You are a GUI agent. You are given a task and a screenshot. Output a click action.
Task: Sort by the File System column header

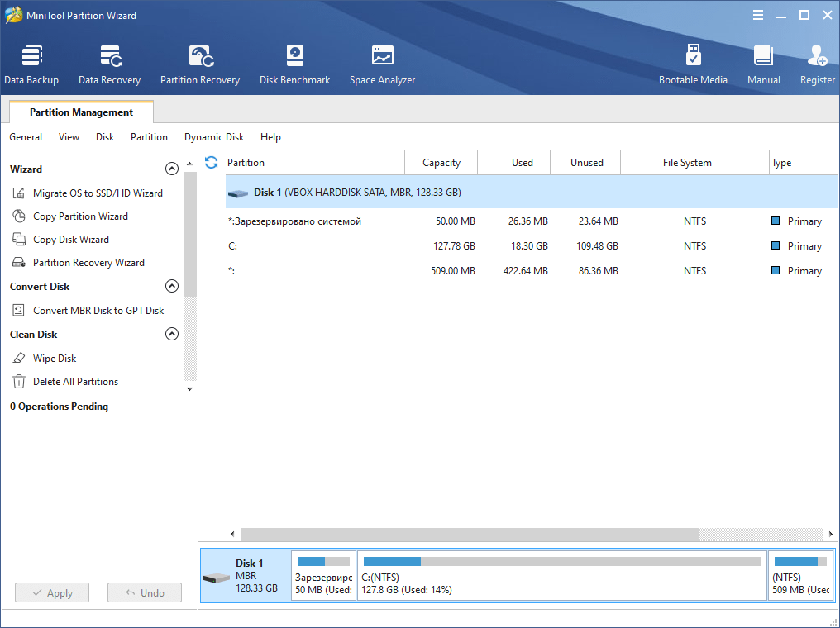click(694, 162)
